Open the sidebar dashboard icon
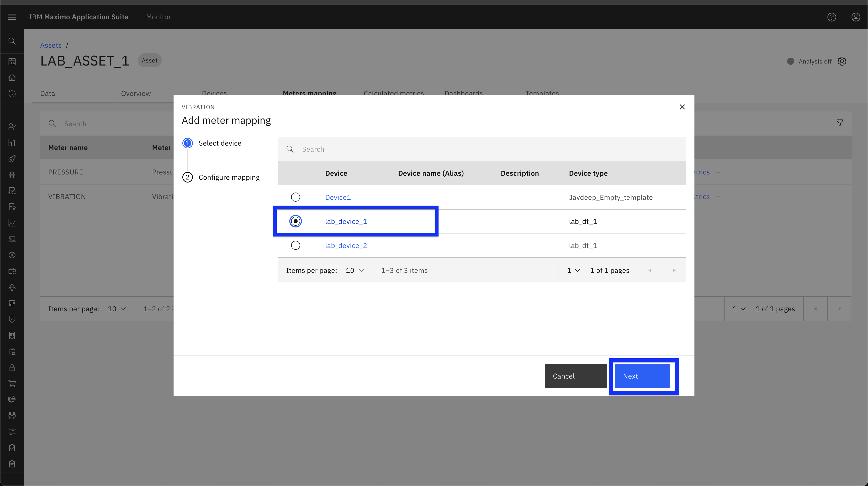This screenshot has width=868, height=486. pyautogui.click(x=12, y=62)
